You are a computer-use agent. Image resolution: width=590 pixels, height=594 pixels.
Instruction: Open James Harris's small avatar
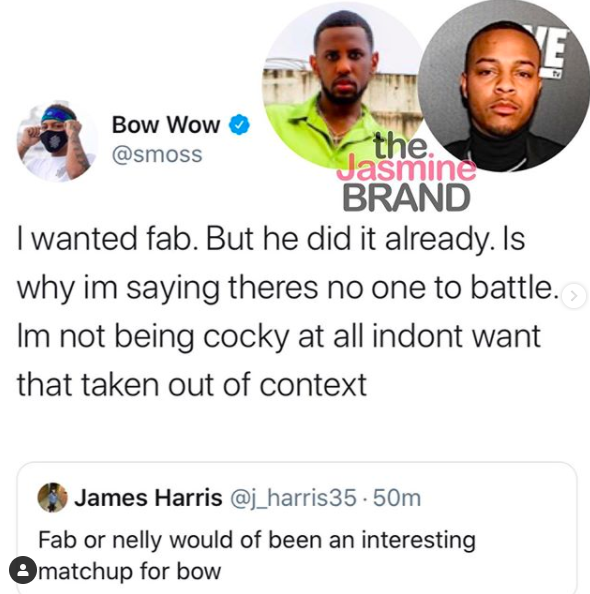[52, 497]
